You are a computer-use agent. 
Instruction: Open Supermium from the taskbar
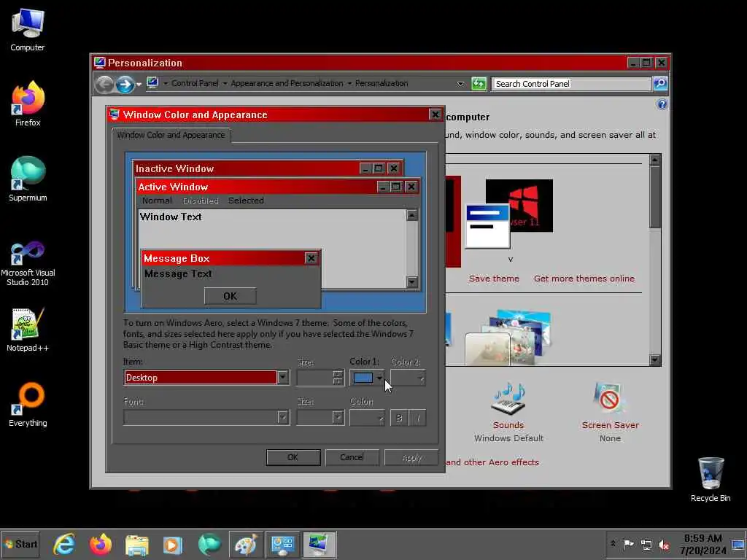[209, 545]
